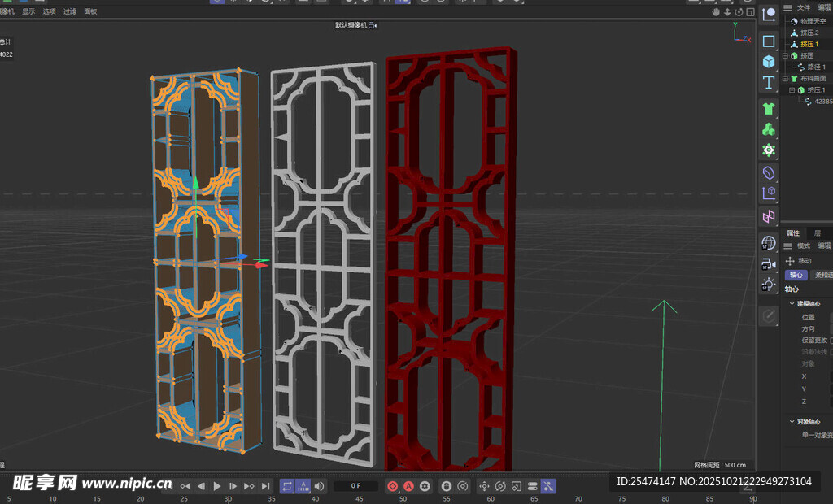Click the Text spline tool icon
Image resolution: width=833 pixels, height=504 pixels.
(769, 83)
